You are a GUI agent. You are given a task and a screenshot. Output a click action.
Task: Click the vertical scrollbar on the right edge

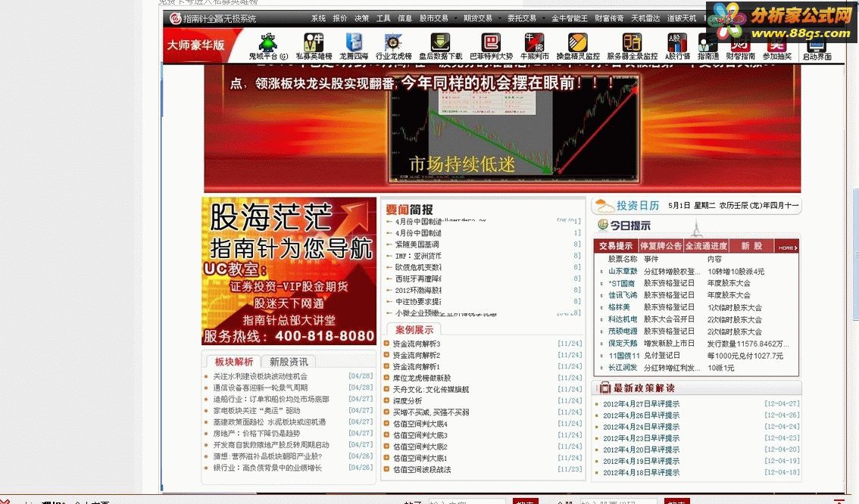[x=856, y=254]
